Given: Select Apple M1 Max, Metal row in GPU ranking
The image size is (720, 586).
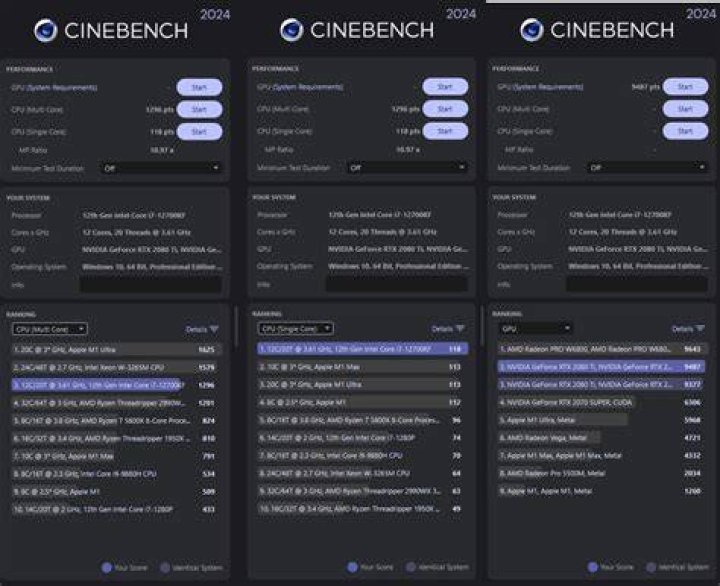Looking at the screenshot, I should (x=602, y=456).
